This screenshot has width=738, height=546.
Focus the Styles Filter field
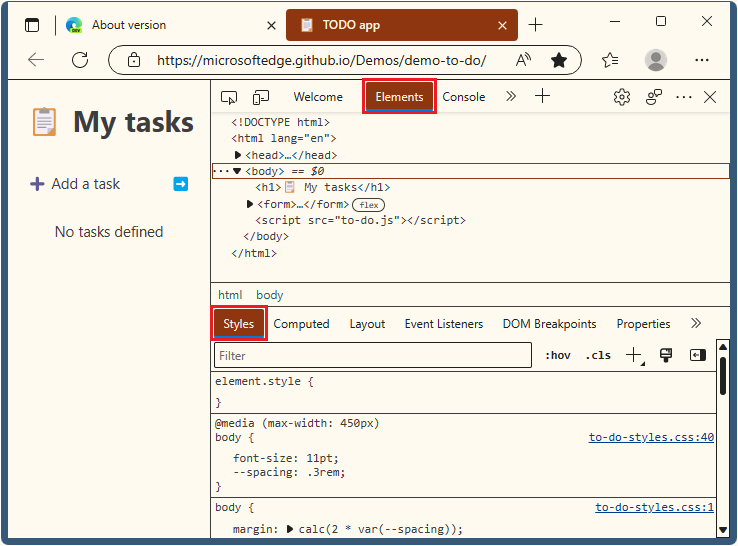point(373,355)
